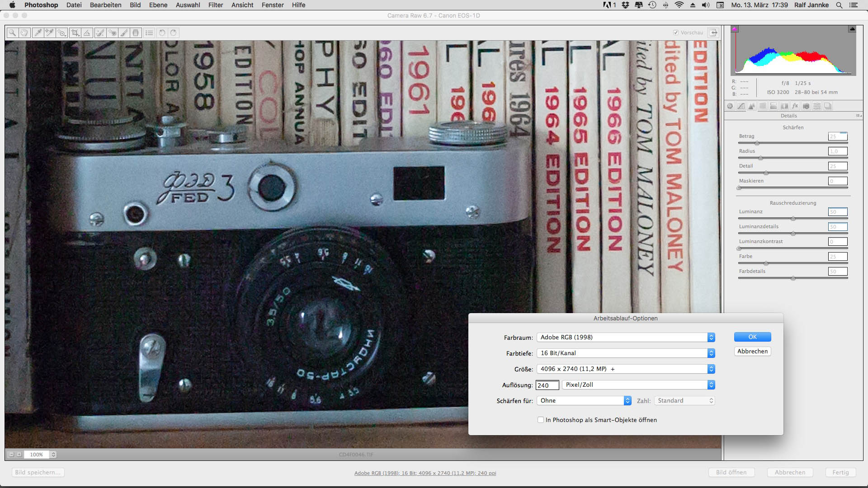Viewport: 868px width, 488px height.
Task: Select the Crop tool
Action: tap(75, 33)
